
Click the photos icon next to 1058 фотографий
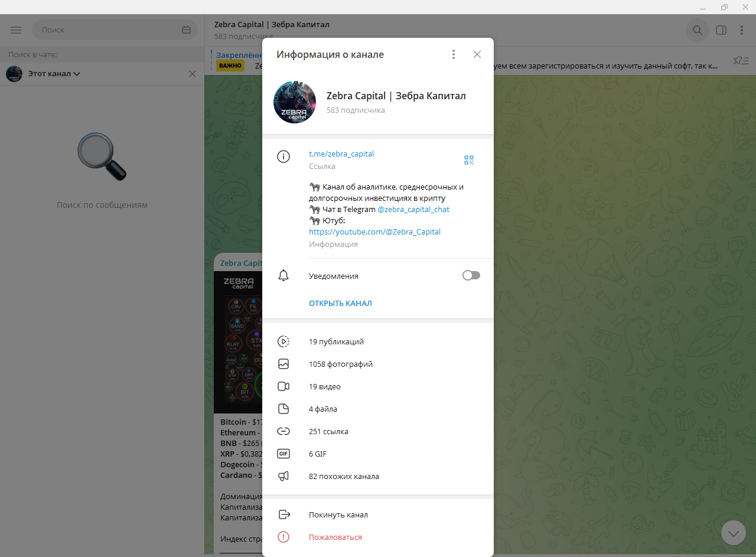click(x=283, y=364)
